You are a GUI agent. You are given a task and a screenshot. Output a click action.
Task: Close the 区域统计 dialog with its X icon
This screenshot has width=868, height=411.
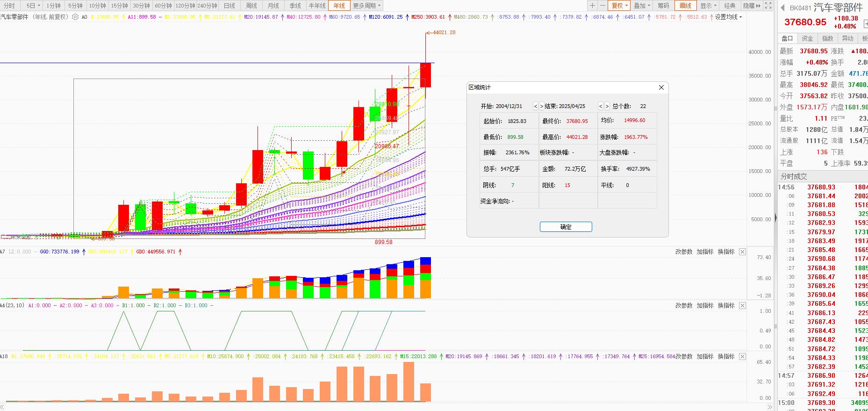coord(661,87)
